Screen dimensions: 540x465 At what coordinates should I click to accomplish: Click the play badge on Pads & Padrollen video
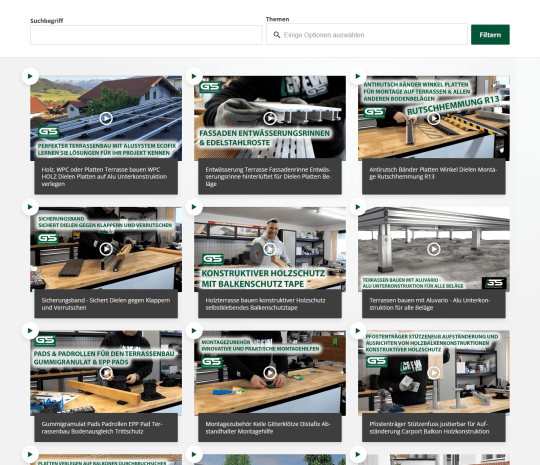(x=30, y=331)
